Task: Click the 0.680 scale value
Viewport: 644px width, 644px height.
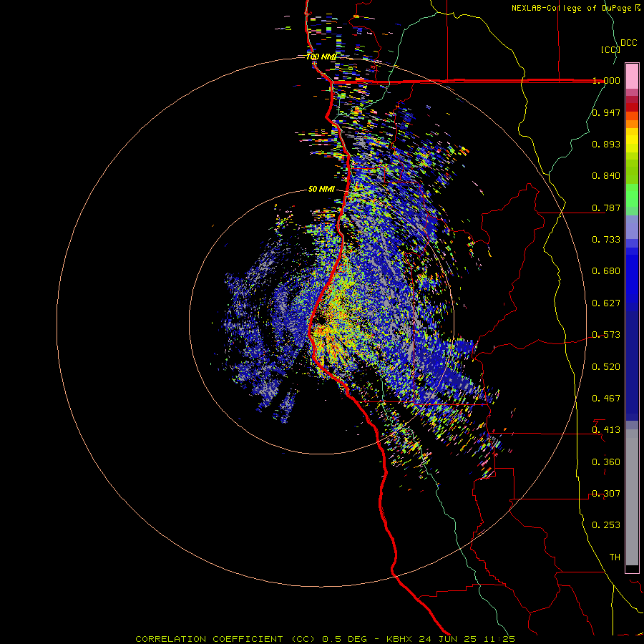Action: coord(606,271)
